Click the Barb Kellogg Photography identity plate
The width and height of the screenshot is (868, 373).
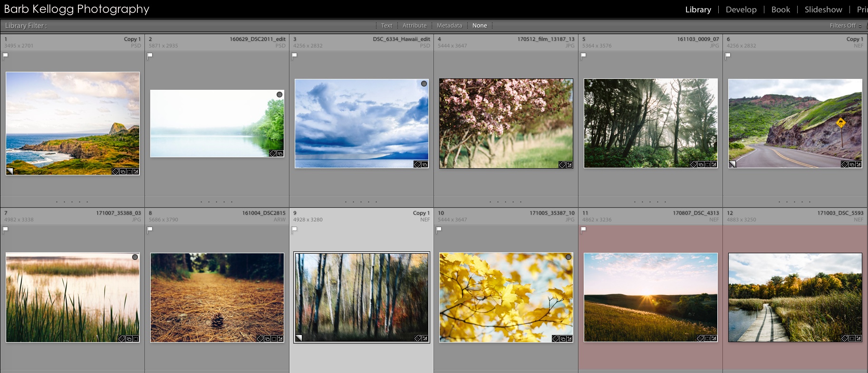[x=77, y=9]
